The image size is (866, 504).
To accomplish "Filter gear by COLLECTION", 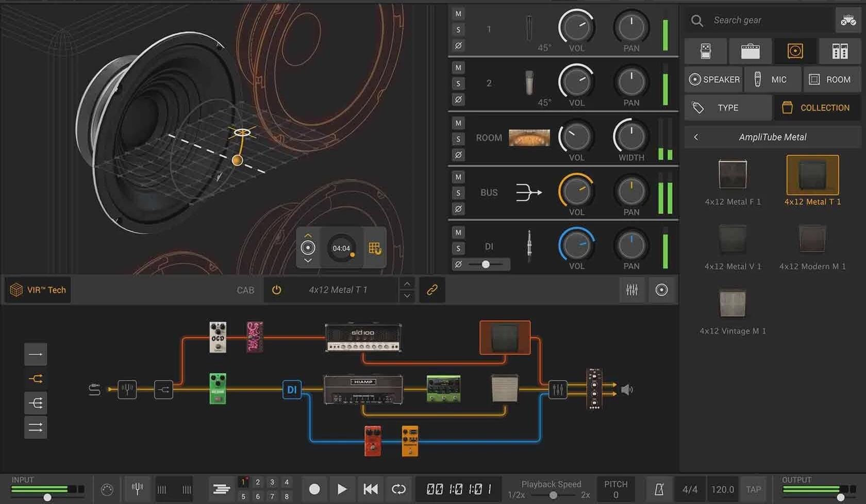I will (817, 108).
